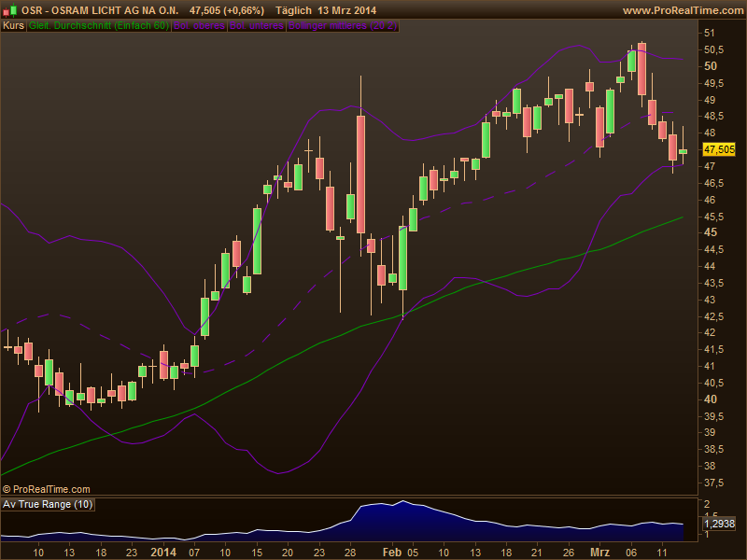Click price axis label 39
Screen dimensions: 747x560
point(710,432)
